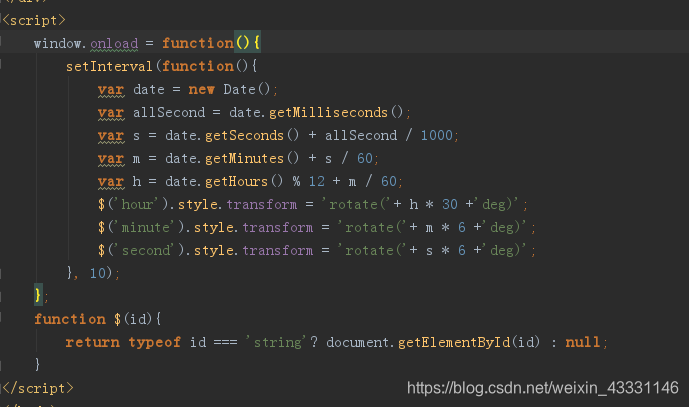The width and height of the screenshot is (689, 407).
Task: Click 'deg)' string on the second line
Action: pyautogui.click(x=505, y=250)
